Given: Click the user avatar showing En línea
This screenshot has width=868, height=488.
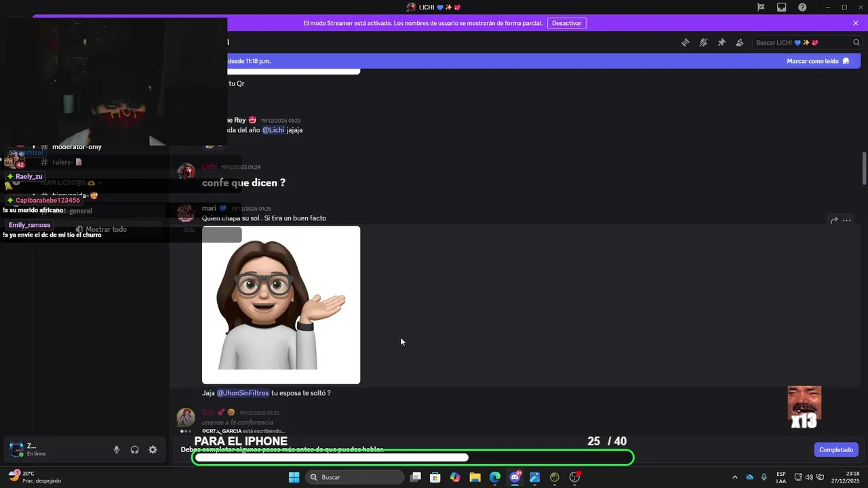Looking at the screenshot, I should pos(16,449).
